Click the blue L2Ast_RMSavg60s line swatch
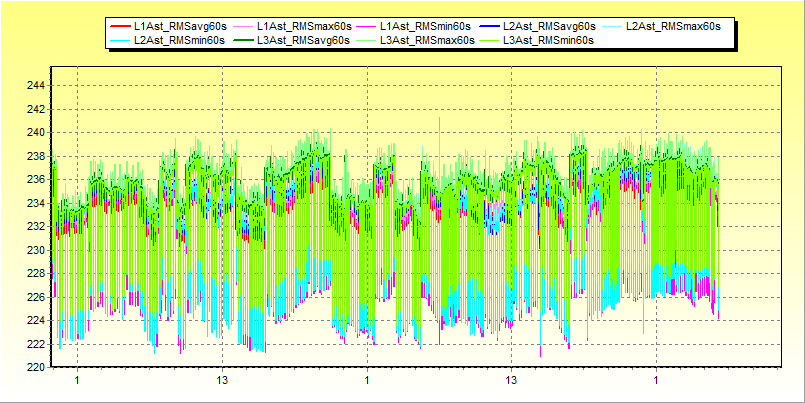Image resolution: width=805 pixels, height=403 pixels. 490,25
